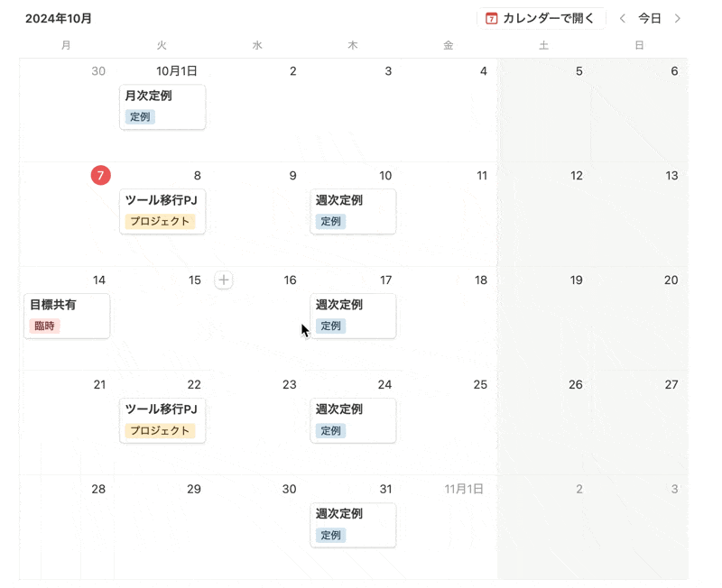Open the calendar via カレンダーで開く button
722x588 pixels.
[541, 18]
